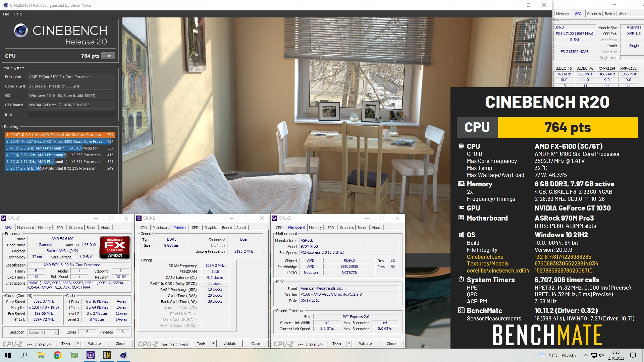
Task: Switch to Mainboard tab in CPU window
Action: (25, 228)
